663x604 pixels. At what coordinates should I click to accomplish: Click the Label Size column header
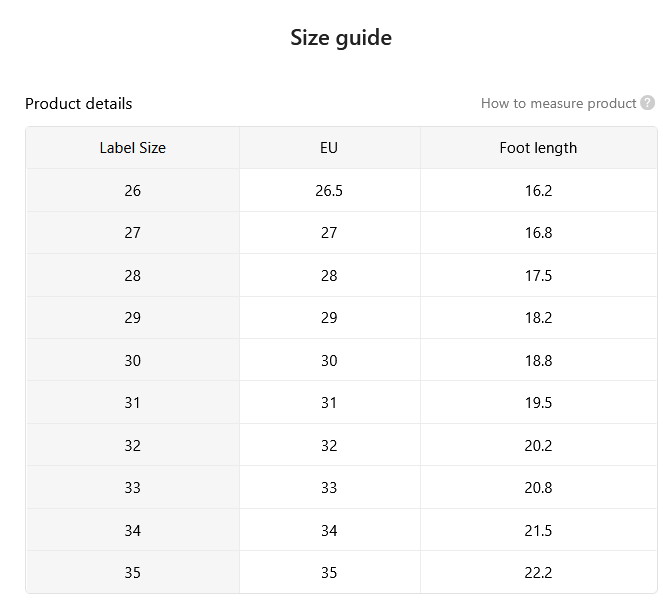pyautogui.click(x=133, y=148)
